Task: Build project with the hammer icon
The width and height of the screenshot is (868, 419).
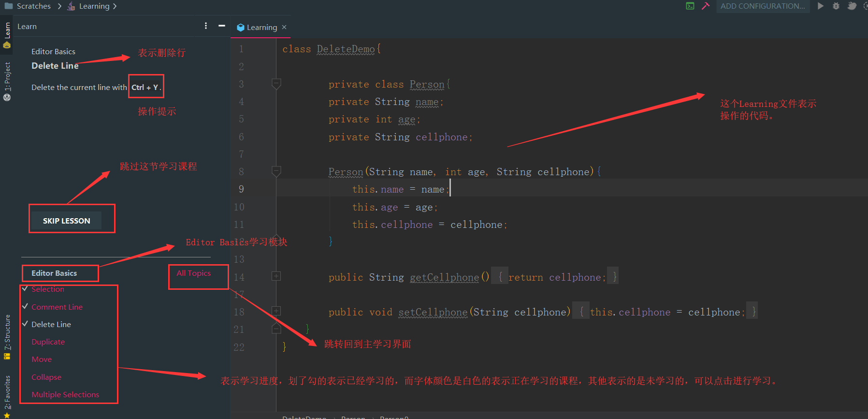Action: (x=706, y=6)
